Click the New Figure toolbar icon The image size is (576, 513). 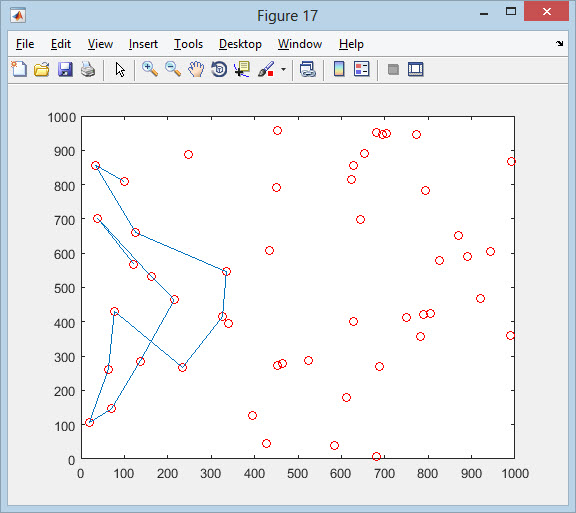(19, 69)
